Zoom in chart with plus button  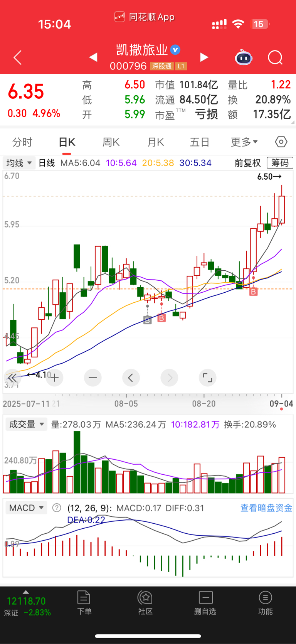point(54,378)
